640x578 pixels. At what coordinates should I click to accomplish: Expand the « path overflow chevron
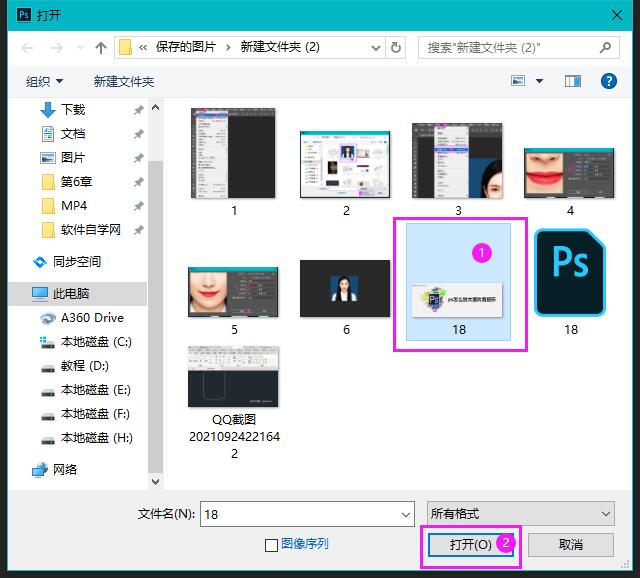pyautogui.click(x=143, y=48)
